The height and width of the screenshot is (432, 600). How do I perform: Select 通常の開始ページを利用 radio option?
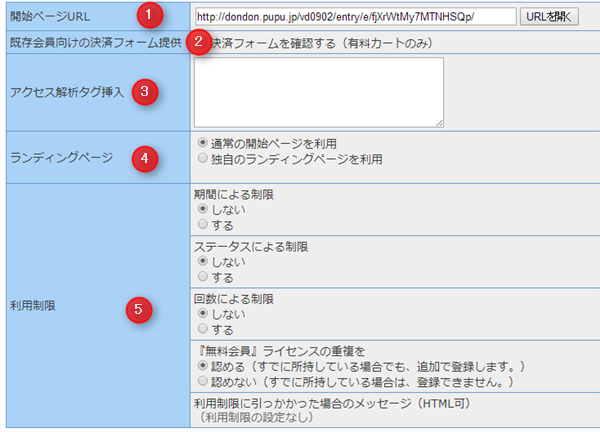point(203,143)
